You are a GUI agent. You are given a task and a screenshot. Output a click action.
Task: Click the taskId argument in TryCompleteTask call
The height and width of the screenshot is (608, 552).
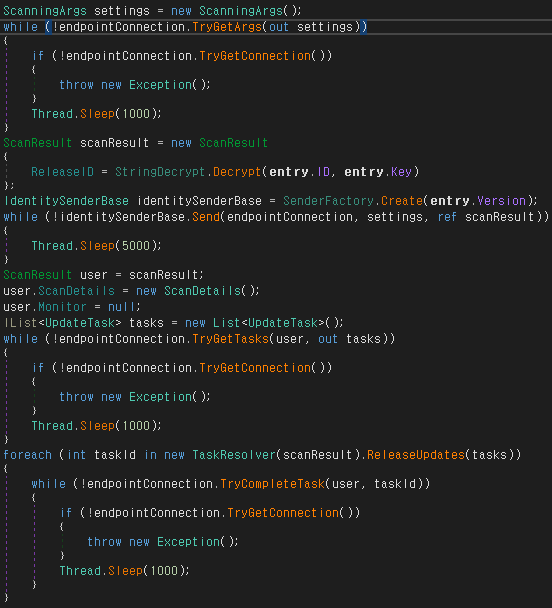click(395, 484)
